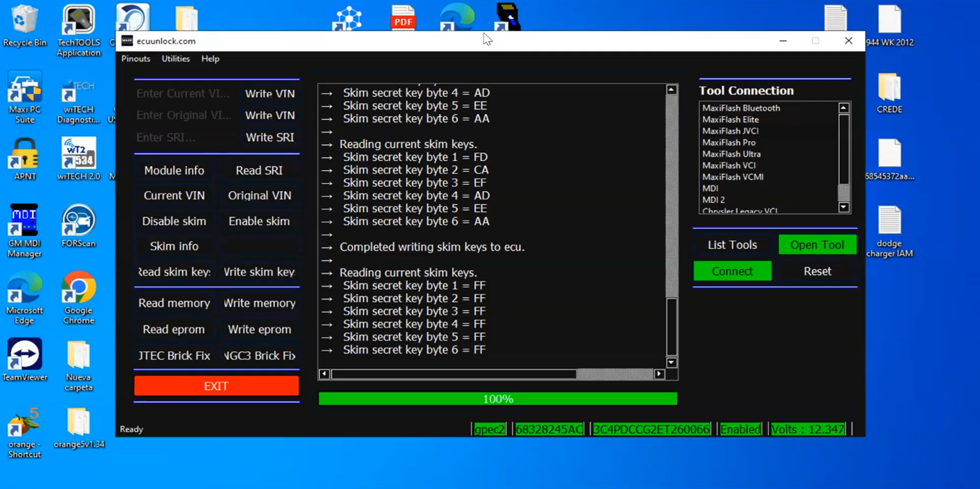980x489 pixels.
Task: Select MaxiFlash Elite in tool list
Action: [730, 120]
